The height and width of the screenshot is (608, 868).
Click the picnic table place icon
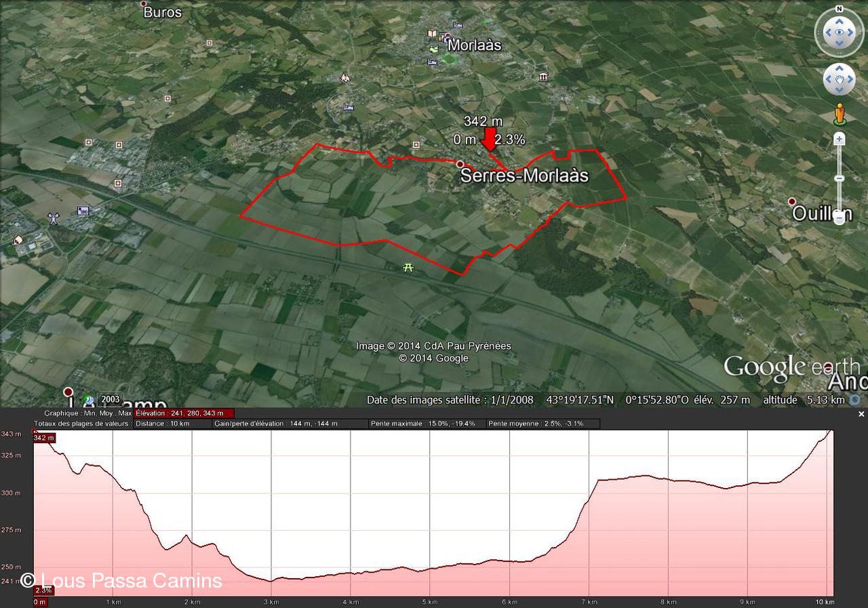pyautogui.click(x=408, y=268)
